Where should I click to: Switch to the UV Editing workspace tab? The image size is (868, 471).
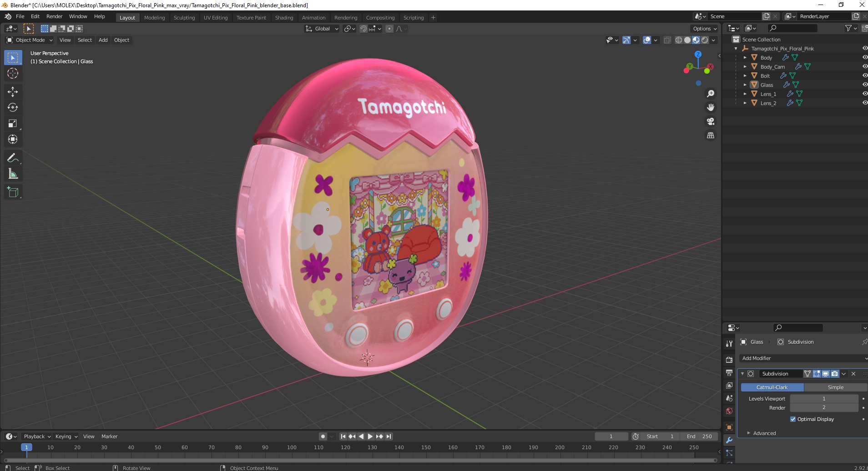[x=216, y=18]
